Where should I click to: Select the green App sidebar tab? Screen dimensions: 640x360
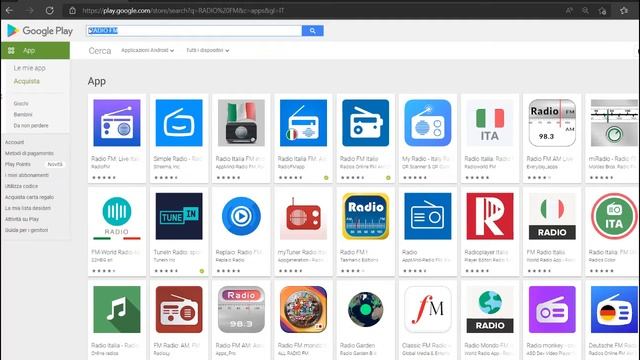tap(35, 51)
